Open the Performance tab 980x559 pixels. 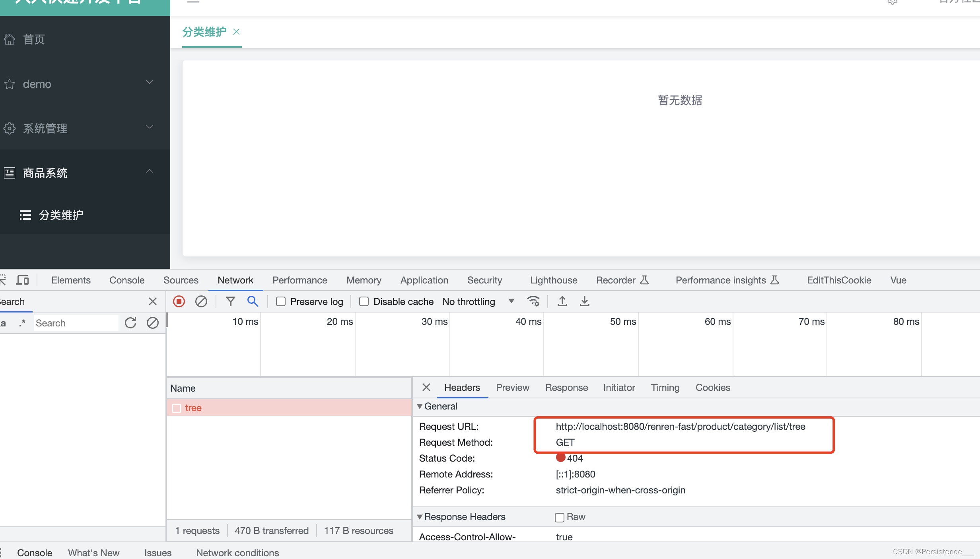(x=300, y=280)
